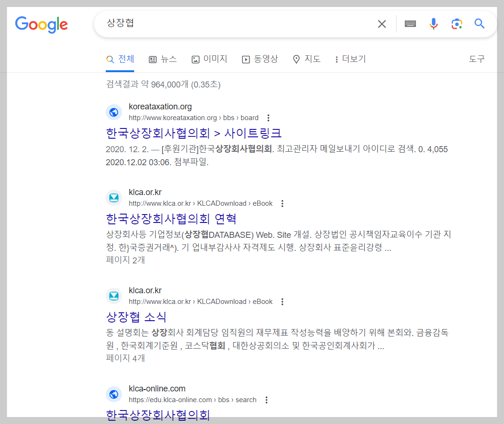The height and width of the screenshot is (424, 504).
Task: Switch to the 뉴스 tab
Action: click(x=163, y=59)
